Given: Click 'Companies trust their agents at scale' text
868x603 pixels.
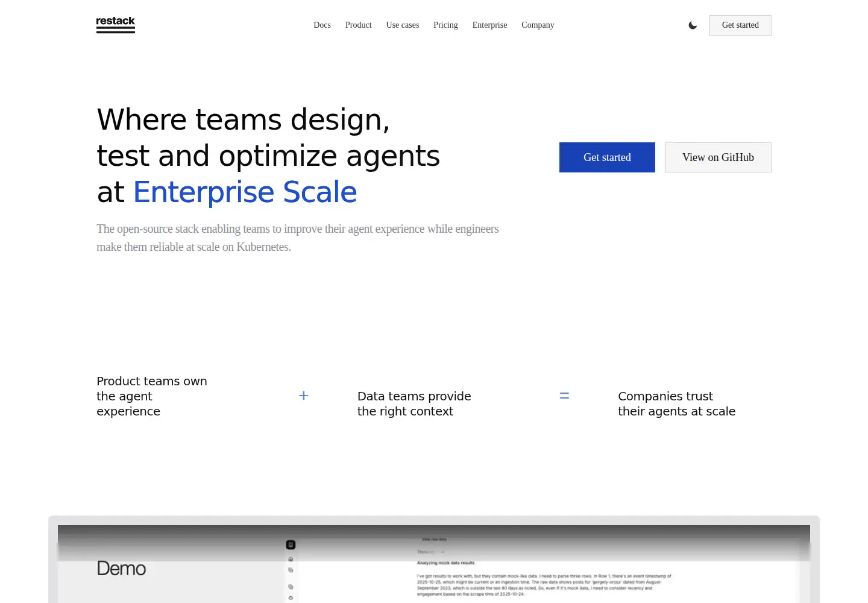Looking at the screenshot, I should click(x=676, y=403).
